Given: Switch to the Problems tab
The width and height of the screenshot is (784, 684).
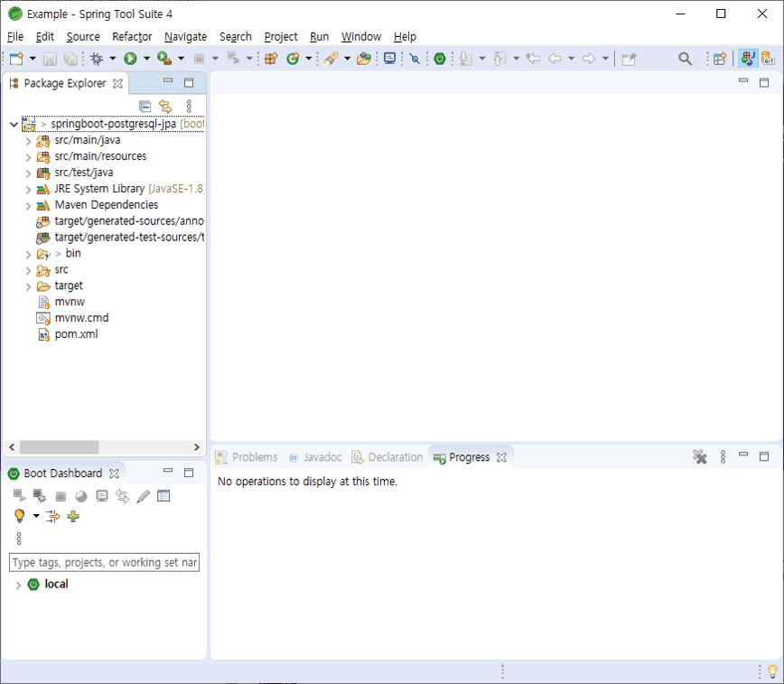Looking at the screenshot, I should tap(246, 457).
